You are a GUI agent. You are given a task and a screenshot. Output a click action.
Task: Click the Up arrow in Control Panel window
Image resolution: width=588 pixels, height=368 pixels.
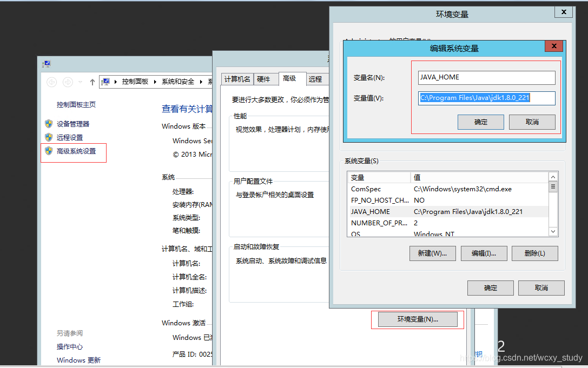tap(93, 82)
